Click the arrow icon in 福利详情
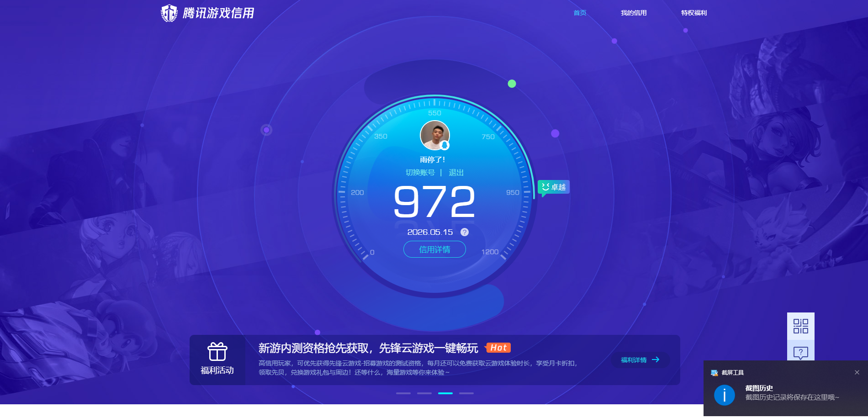Viewport: 868px width, 418px height. (x=656, y=360)
